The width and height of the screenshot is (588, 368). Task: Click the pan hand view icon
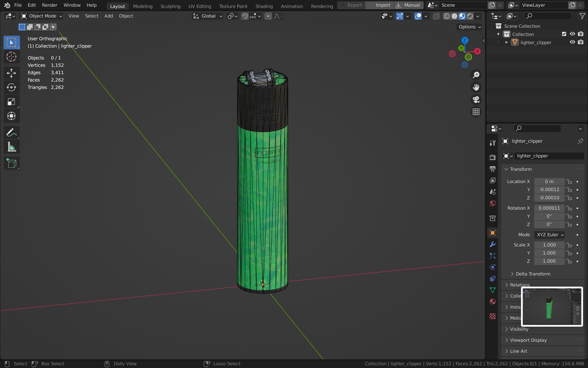point(476,87)
